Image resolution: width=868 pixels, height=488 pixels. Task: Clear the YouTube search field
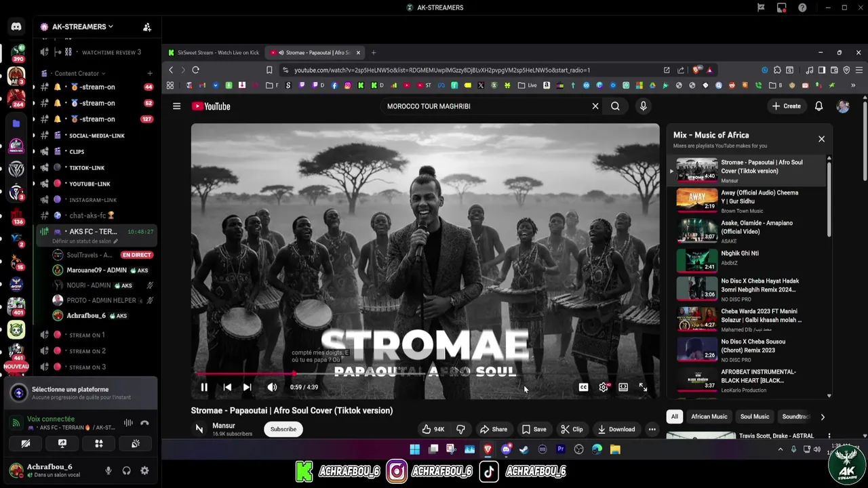[x=595, y=106]
